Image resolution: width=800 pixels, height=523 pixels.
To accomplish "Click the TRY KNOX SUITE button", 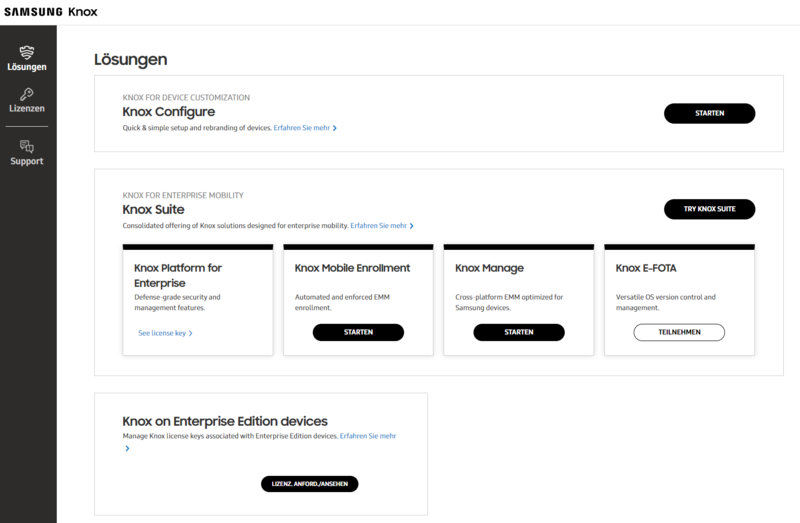I will (709, 209).
